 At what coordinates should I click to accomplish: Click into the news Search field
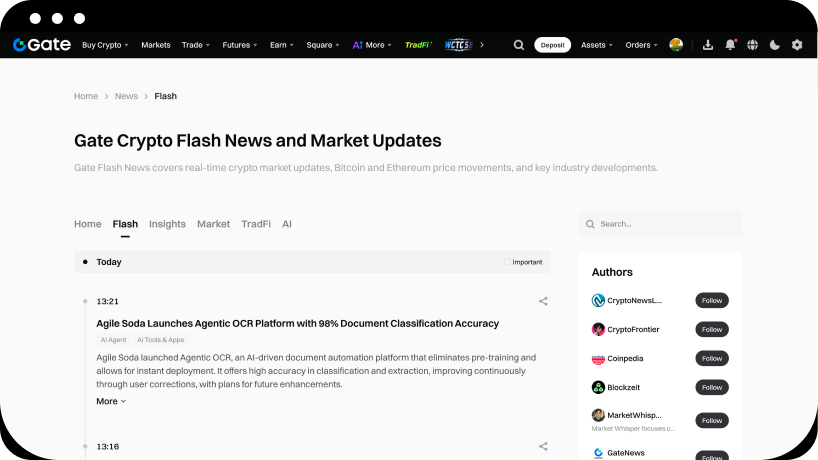click(x=665, y=224)
